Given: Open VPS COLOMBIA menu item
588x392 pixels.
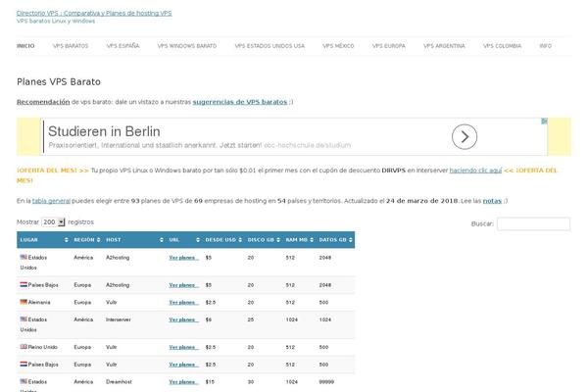Looking at the screenshot, I should point(502,46).
